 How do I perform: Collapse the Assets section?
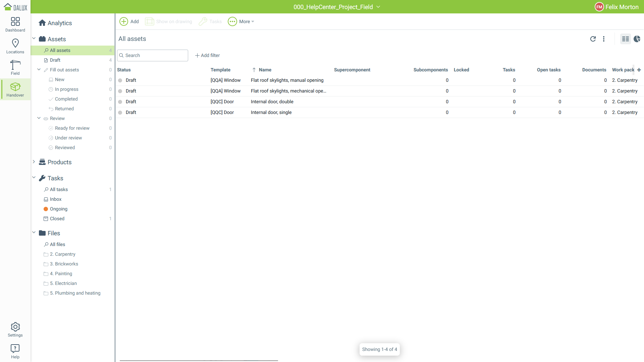click(x=34, y=39)
